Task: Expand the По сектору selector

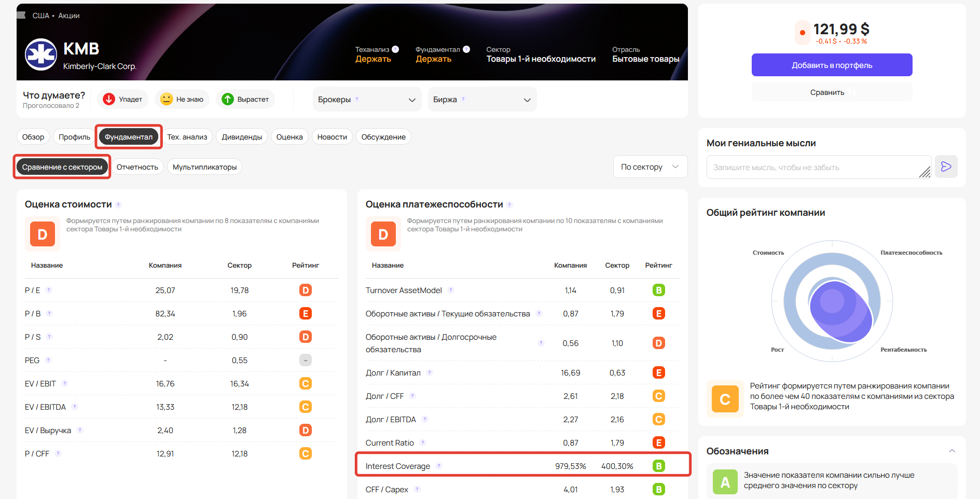Action: (650, 167)
